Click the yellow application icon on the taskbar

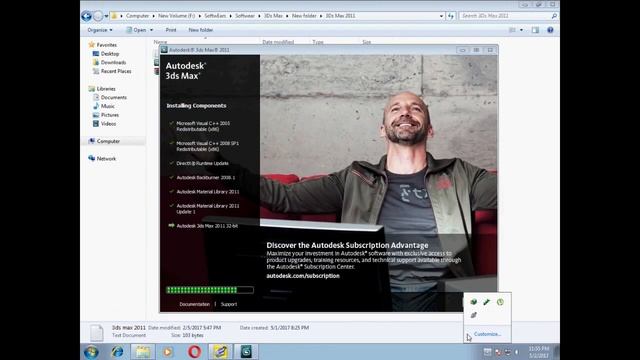(x=220, y=351)
